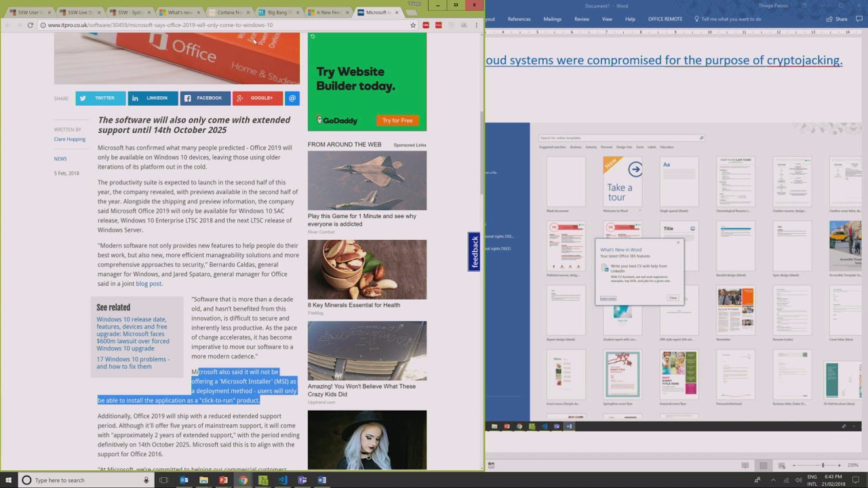Open the OFFICE REMOTE tab in Word
This screenshot has height=488, width=868.
tap(665, 19)
